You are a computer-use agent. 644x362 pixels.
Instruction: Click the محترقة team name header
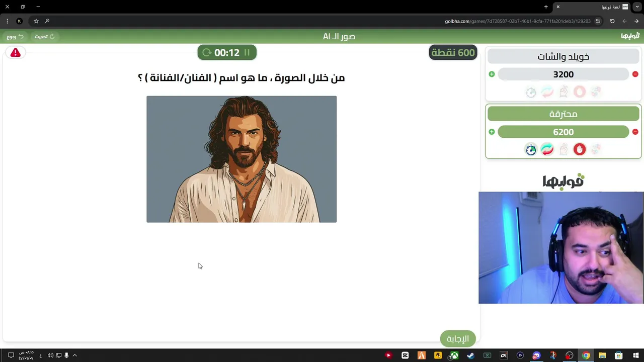pos(563,114)
